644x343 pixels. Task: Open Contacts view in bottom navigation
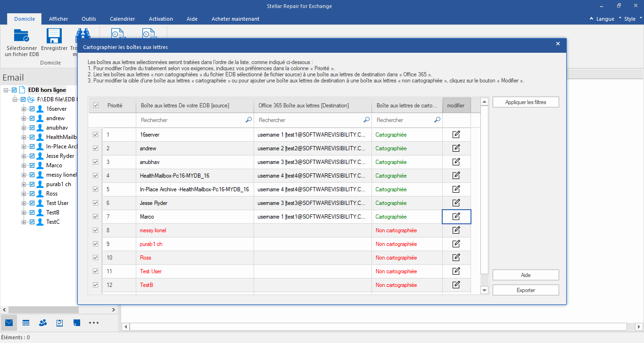coord(43,323)
